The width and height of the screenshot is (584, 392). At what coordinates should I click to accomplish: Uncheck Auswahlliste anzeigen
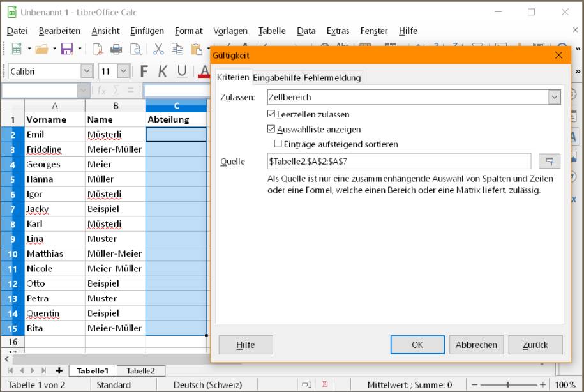[271, 128]
